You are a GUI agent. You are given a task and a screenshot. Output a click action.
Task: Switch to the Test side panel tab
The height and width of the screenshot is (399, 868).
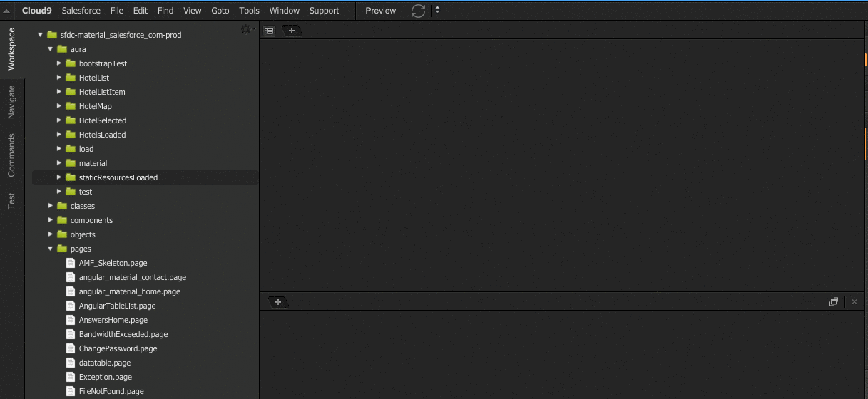coord(11,202)
